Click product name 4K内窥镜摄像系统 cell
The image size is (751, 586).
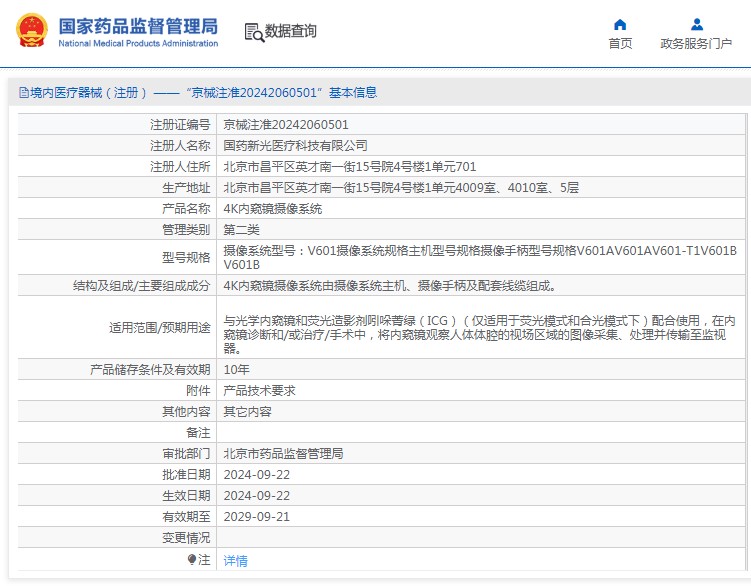(x=272, y=209)
